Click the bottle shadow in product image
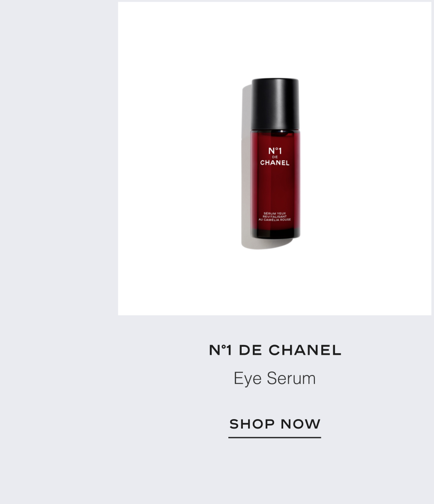434x504 pixels. [x=246, y=167]
